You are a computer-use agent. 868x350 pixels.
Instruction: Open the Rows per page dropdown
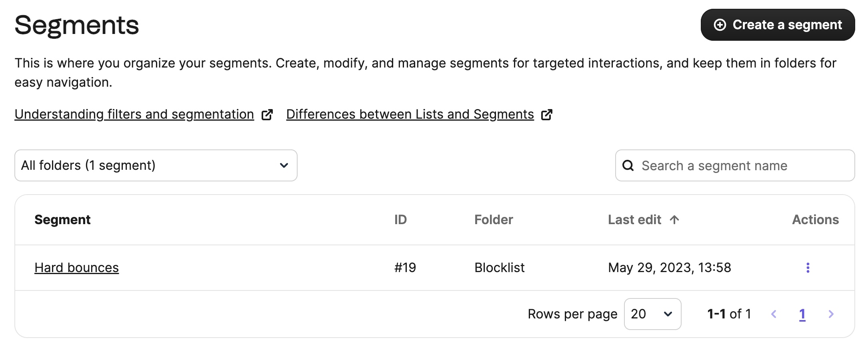pos(652,314)
